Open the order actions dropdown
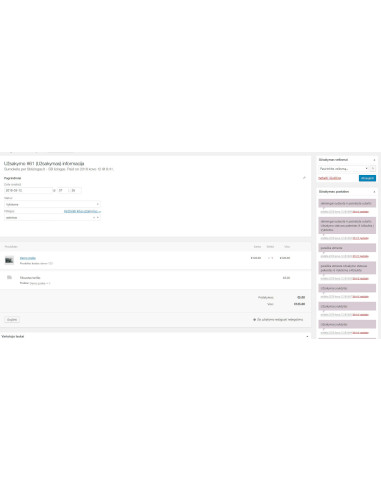This screenshot has height=492, width=381. point(343,169)
